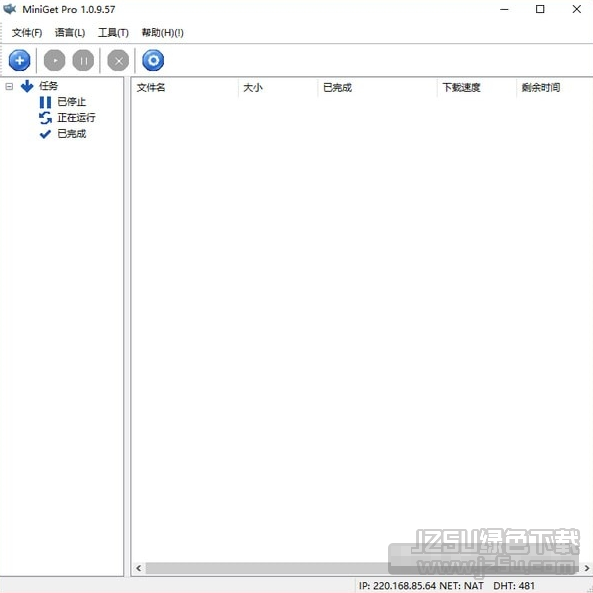Select the 正在运行 tree item

point(76,118)
